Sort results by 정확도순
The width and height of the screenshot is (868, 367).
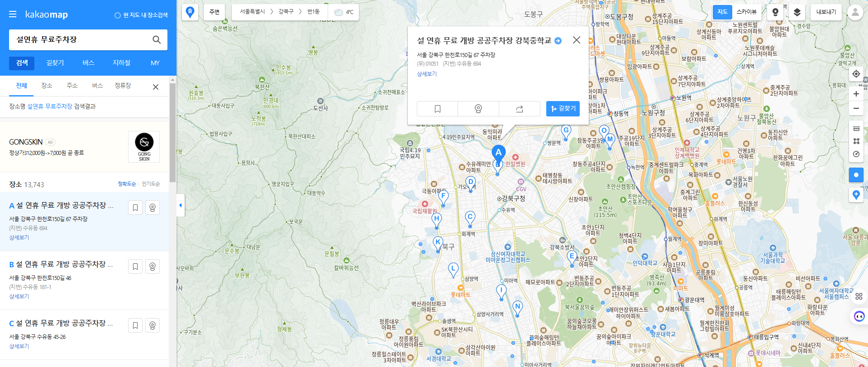[x=127, y=184]
